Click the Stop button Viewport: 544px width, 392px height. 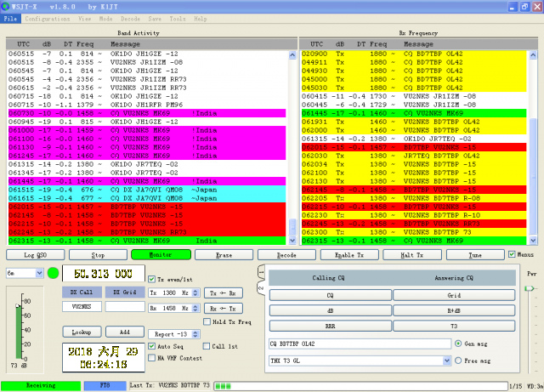(x=99, y=255)
